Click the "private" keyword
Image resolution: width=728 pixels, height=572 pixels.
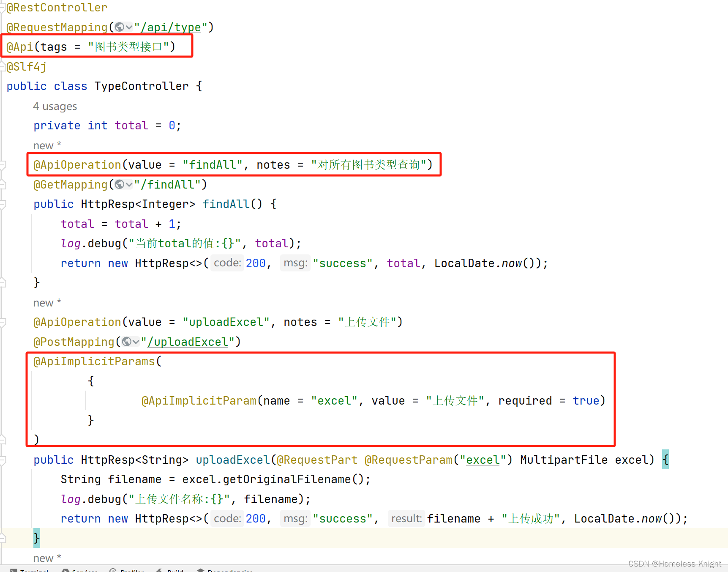click(x=57, y=126)
